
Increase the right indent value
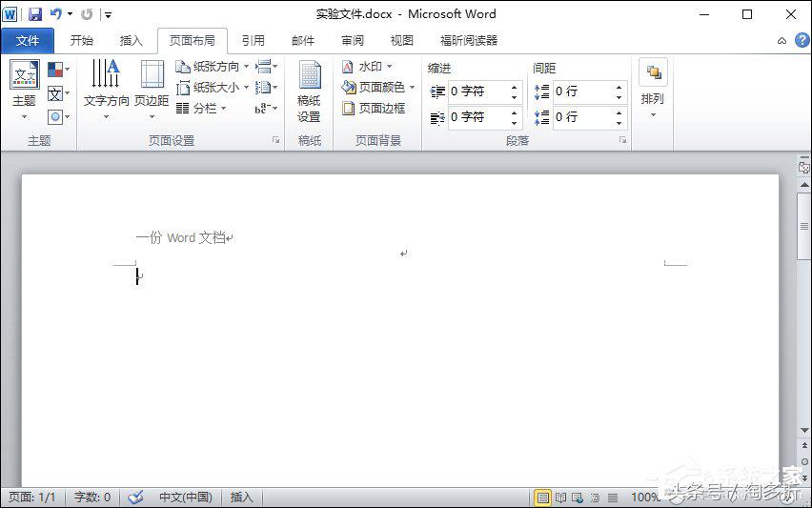[x=515, y=112]
